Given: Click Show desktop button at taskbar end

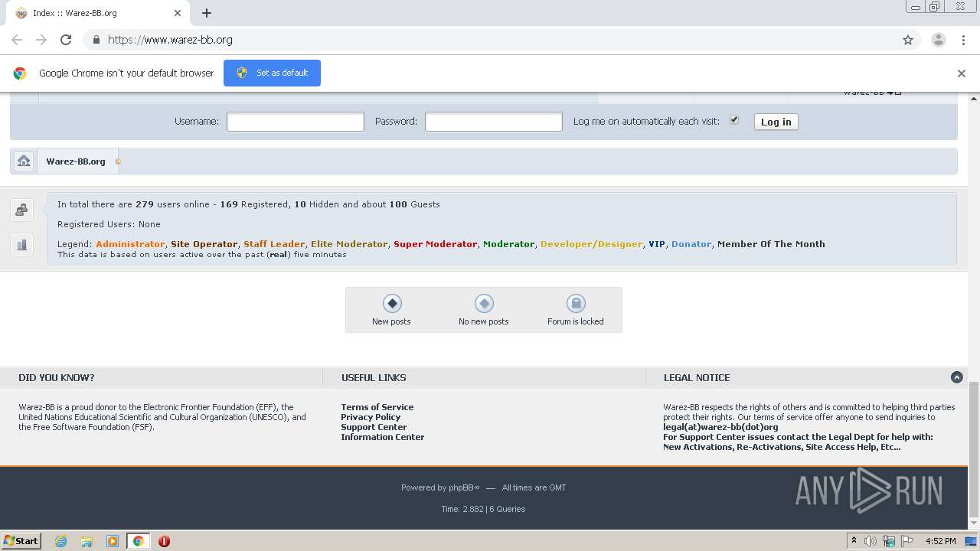Looking at the screenshot, I should pyautogui.click(x=971, y=541).
